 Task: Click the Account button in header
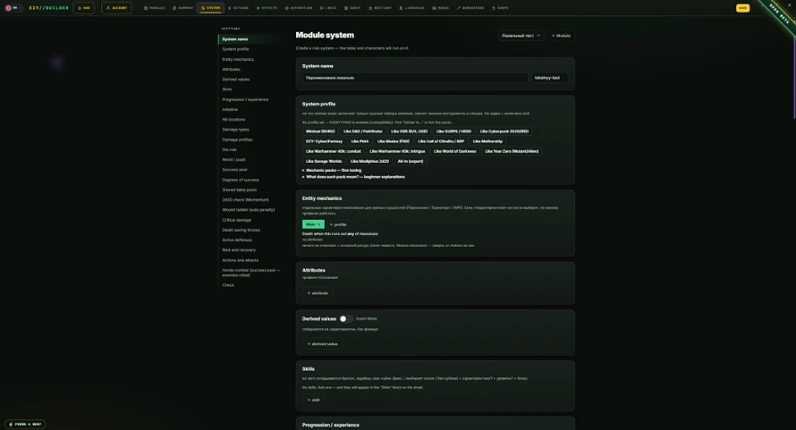(117, 8)
